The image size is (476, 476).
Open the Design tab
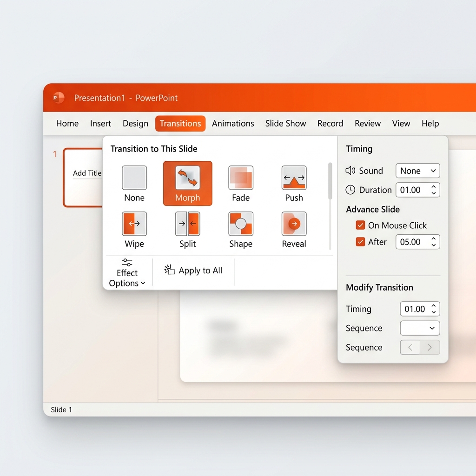tap(135, 124)
